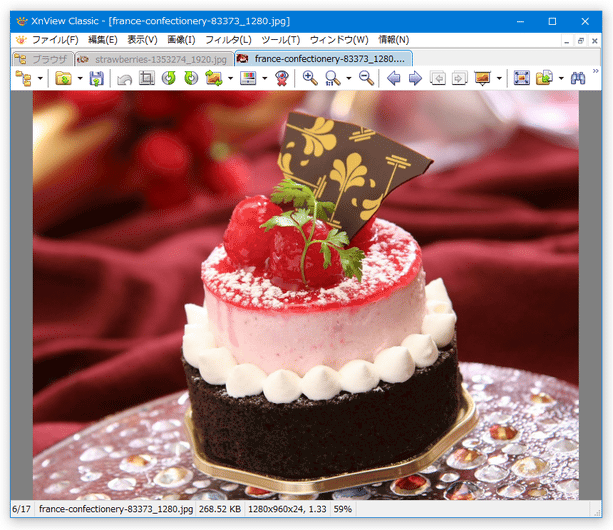Select the Crop tool icon
613x530 pixels.
[147, 78]
